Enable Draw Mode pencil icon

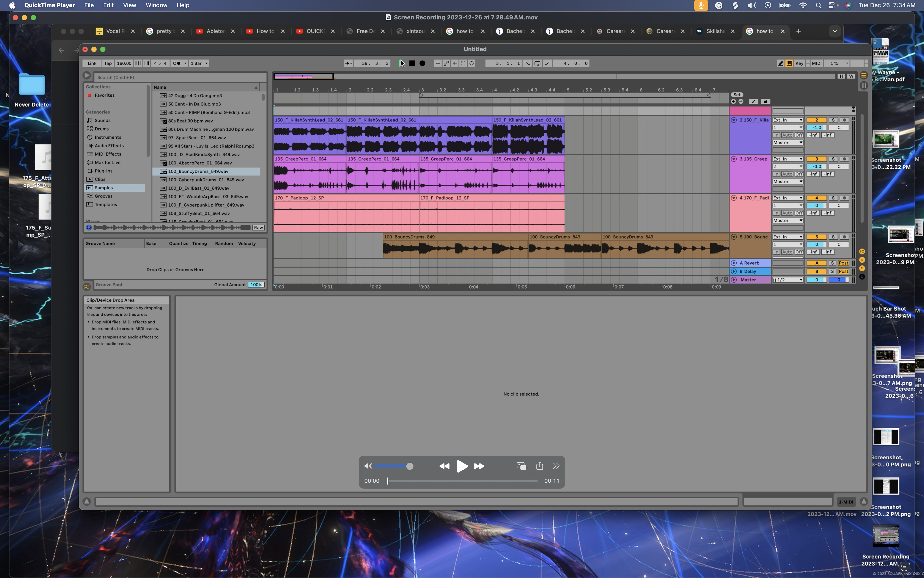coord(781,63)
